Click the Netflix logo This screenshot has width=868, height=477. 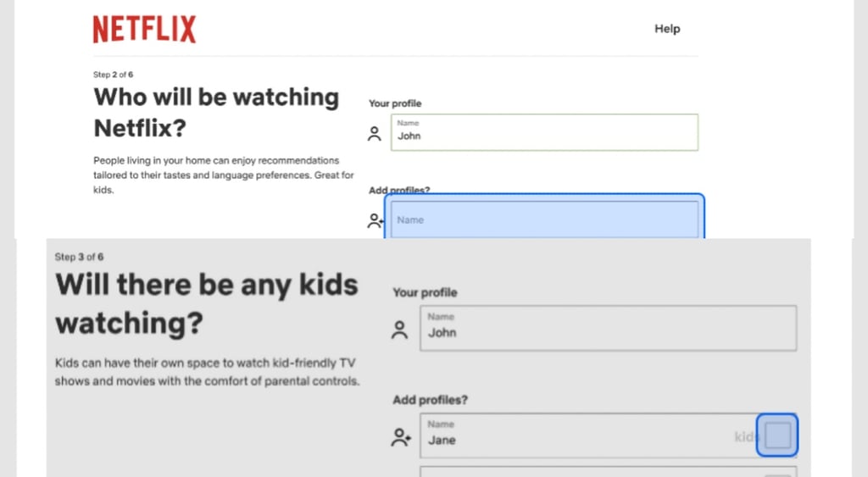tap(144, 29)
